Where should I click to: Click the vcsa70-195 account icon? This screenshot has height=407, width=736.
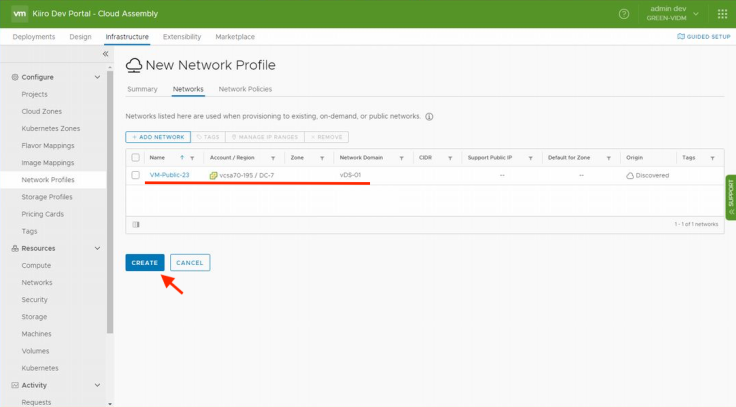214,176
